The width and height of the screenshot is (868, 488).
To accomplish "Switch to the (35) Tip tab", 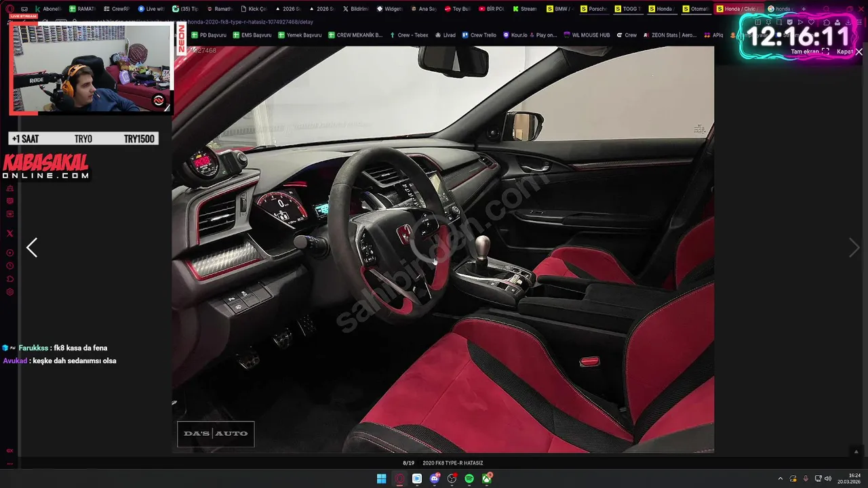I will click(184, 9).
